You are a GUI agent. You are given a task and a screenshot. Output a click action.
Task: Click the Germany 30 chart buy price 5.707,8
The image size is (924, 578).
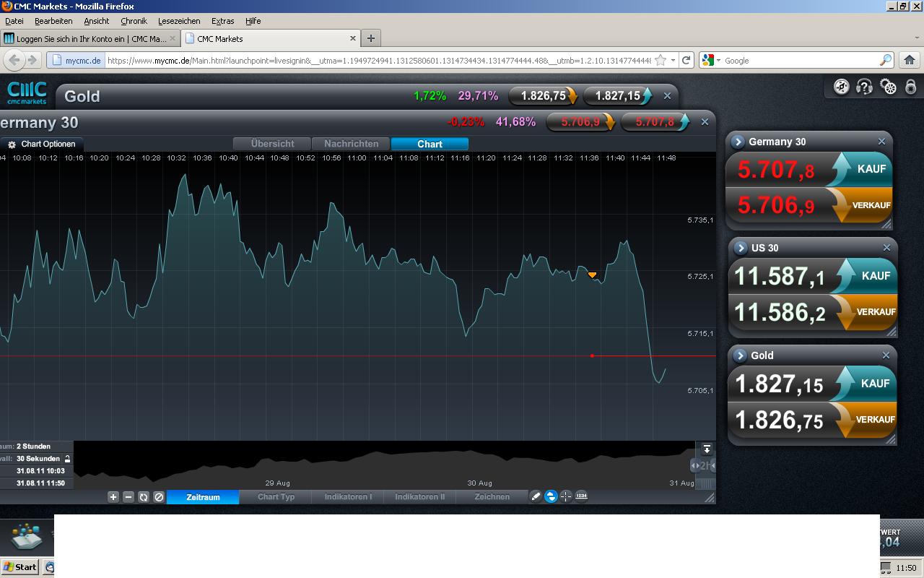pyautogui.click(x=655, y=122)
